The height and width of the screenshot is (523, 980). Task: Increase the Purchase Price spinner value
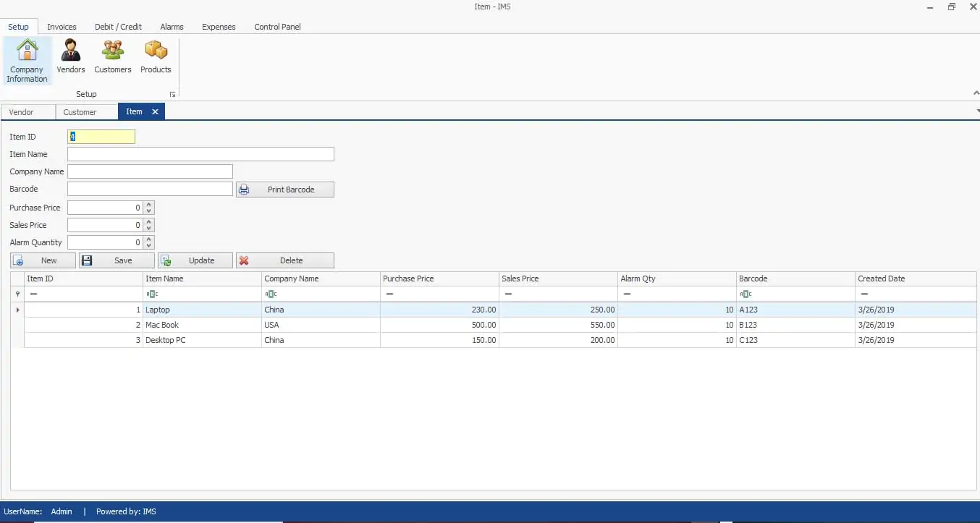(x=148, y=205)
